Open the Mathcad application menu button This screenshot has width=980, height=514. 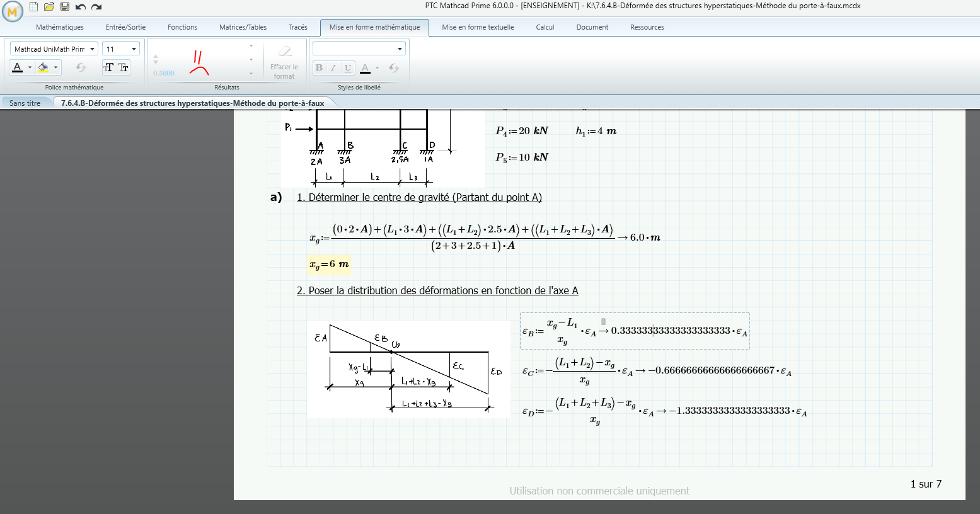(13, 10)
